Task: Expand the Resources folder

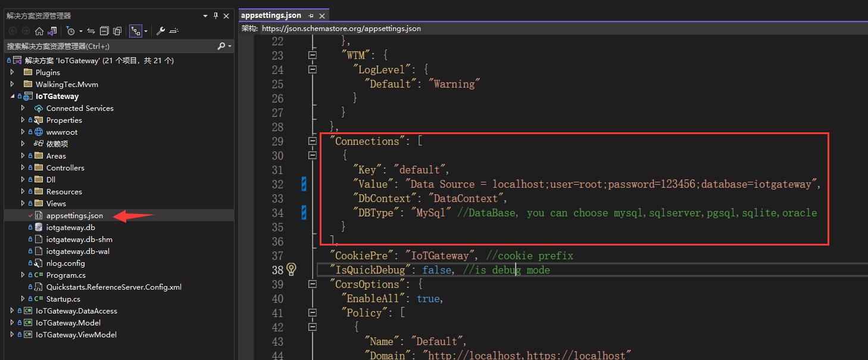Action: click(x=23, y=191)
